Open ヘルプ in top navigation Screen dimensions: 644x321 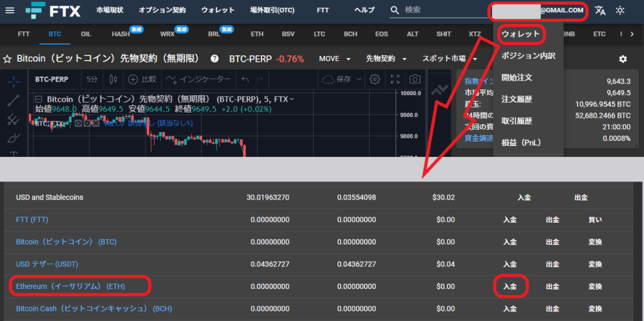365,10
